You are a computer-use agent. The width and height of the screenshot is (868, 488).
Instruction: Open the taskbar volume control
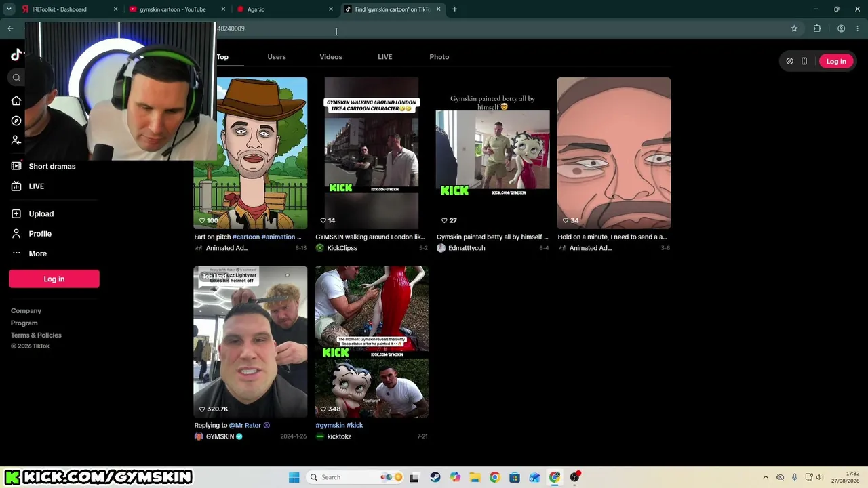(819, 477)
